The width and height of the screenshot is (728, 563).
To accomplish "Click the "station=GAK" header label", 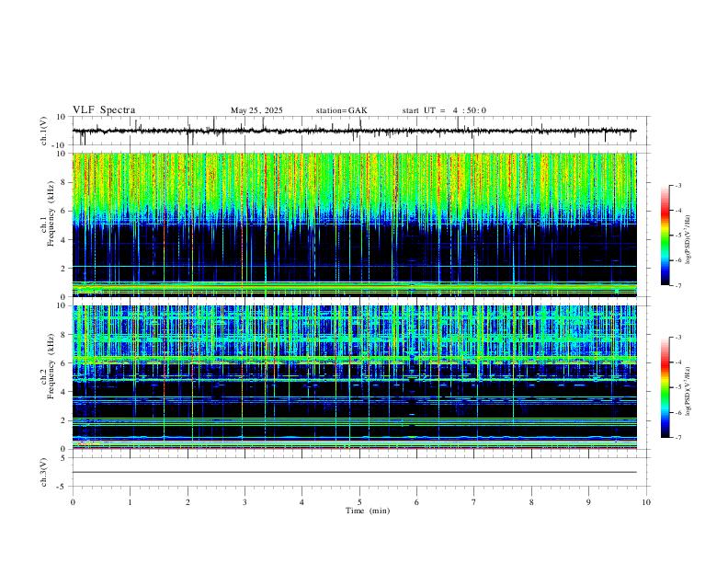I will click(341, 110).
